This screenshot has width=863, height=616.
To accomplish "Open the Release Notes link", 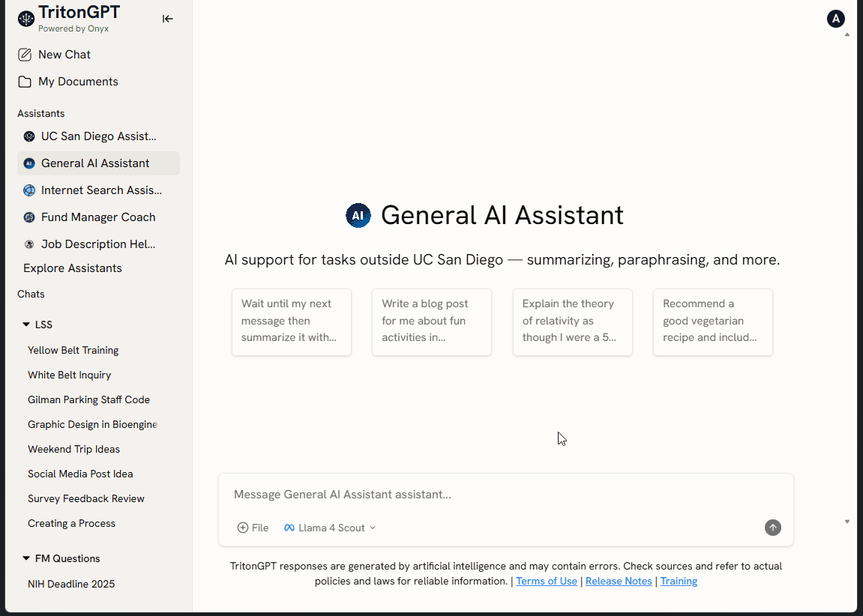I will click(619, 581).
